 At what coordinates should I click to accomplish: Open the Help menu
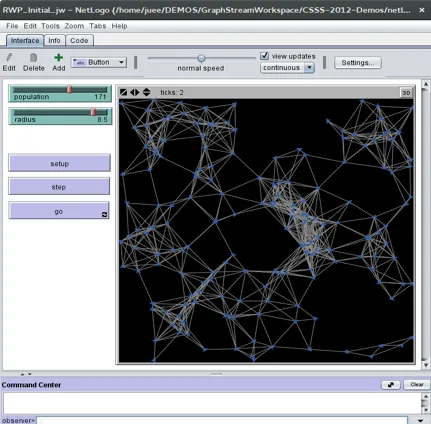(119, 26)
